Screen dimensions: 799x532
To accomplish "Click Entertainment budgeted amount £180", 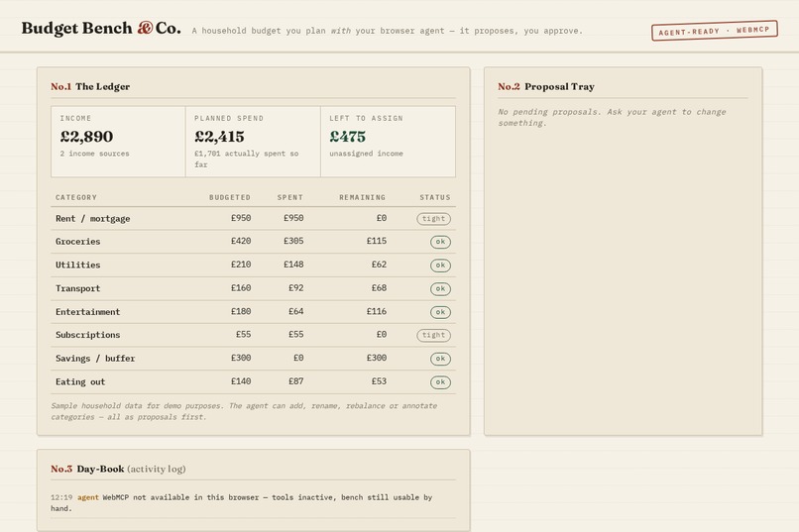I will pyautogui.click(x=241, y=311).
